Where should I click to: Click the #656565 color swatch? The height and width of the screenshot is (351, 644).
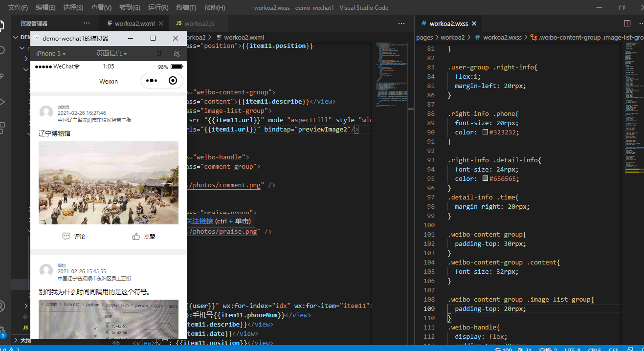pos(485,178)
